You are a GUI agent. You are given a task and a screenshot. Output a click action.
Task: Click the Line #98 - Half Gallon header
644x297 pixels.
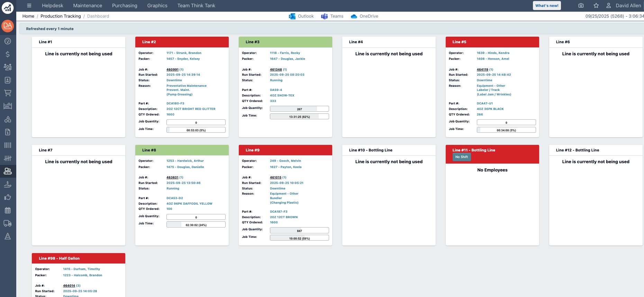click(x=79, y=258)
